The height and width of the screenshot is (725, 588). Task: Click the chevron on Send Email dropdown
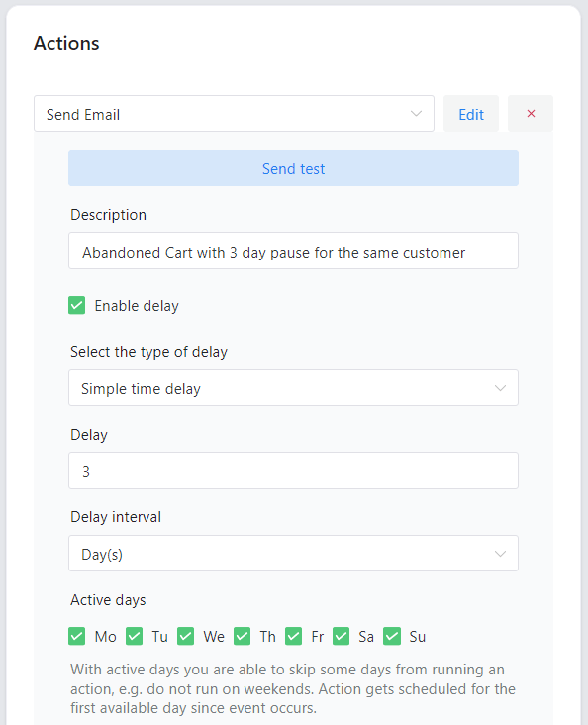coord(416,114)
